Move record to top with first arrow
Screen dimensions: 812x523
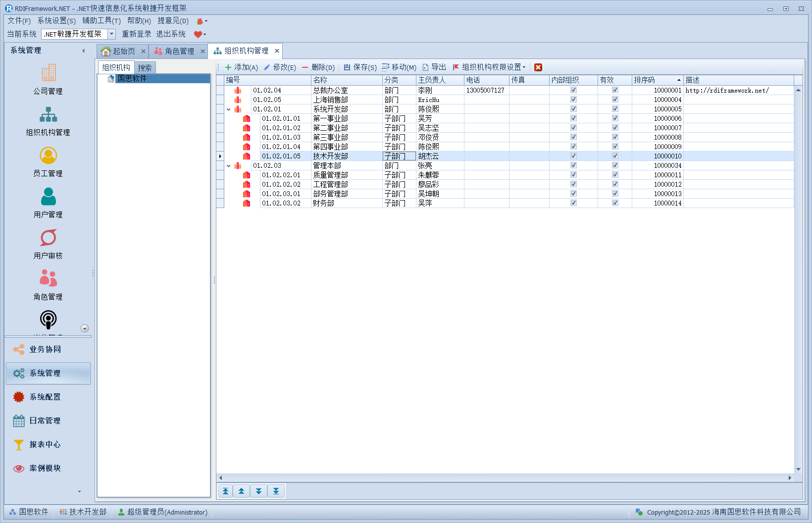225,491
